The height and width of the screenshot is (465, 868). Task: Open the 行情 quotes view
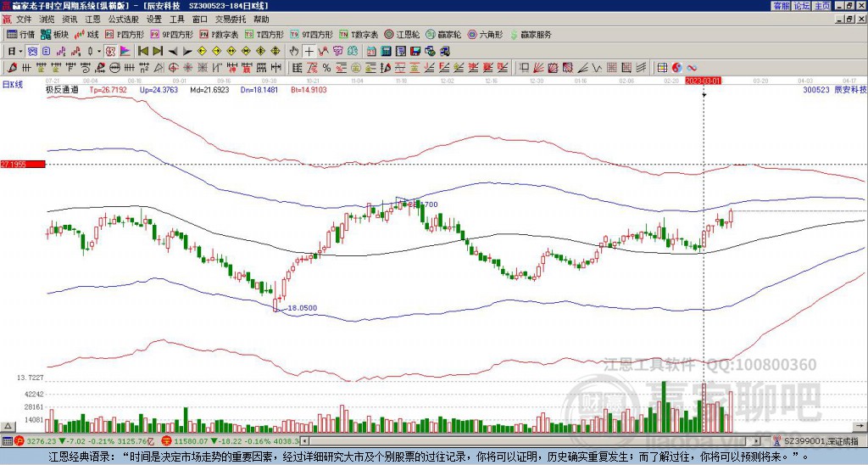click(x=21, y=34)
